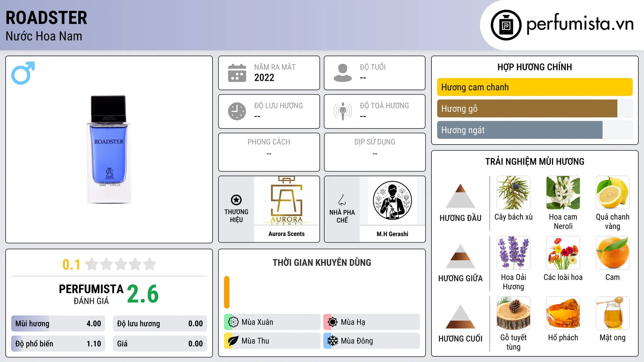Screen dimensions: 644x362
Task: Click the sillage icon for Độ Toả Hương
Action: [x=342, y=111]
